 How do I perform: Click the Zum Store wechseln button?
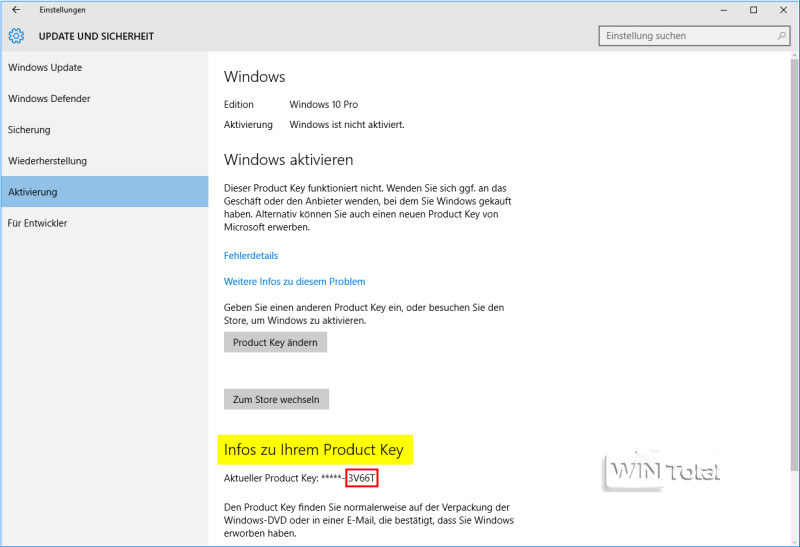click(x=276, y=400)
